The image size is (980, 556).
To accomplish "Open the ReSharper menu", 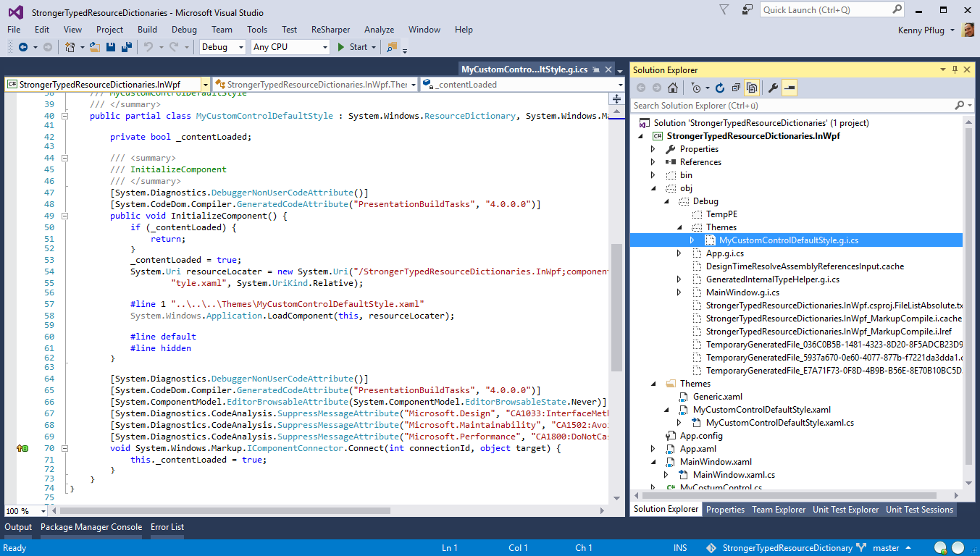I will [330, 30].
